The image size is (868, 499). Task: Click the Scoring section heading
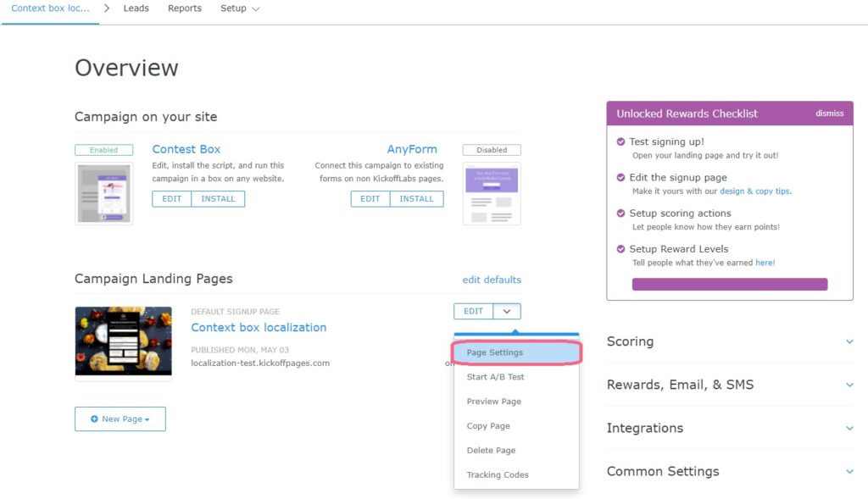[x=630, y=341]
